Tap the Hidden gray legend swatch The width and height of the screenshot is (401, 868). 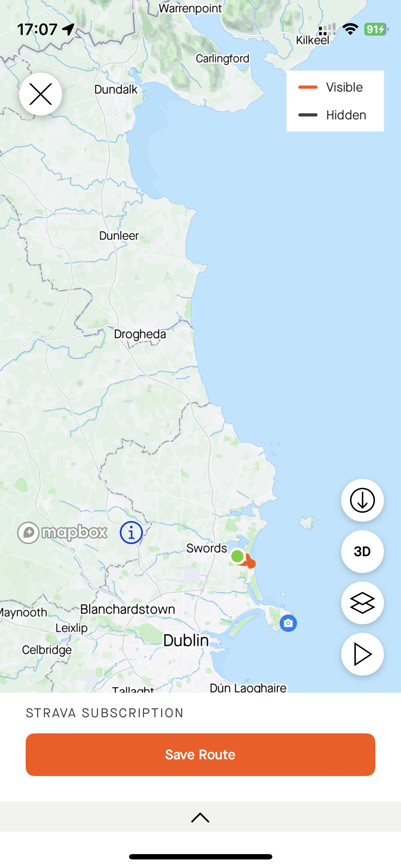pos(308,115)
